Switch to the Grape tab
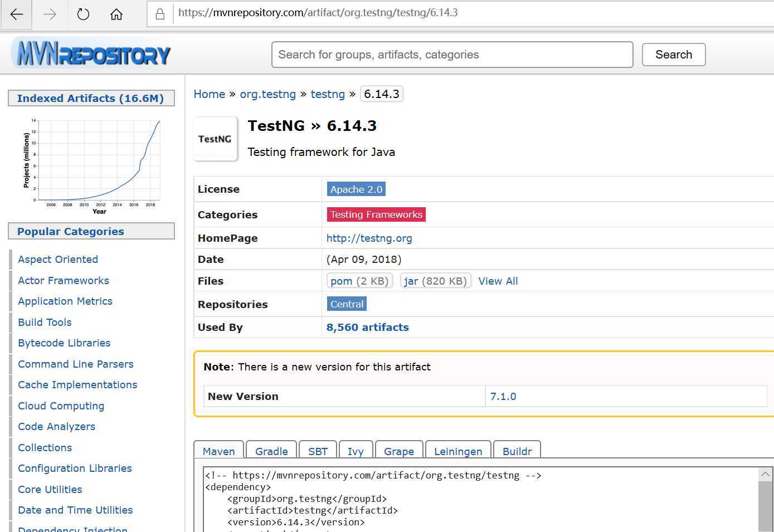This screenshot has width=774, height=532. [399, 451]
